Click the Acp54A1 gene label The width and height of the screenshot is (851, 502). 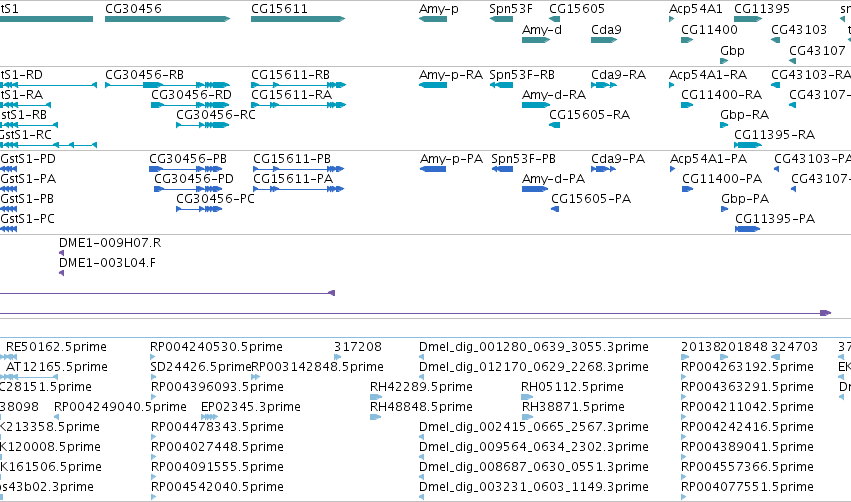coord(696,9)
